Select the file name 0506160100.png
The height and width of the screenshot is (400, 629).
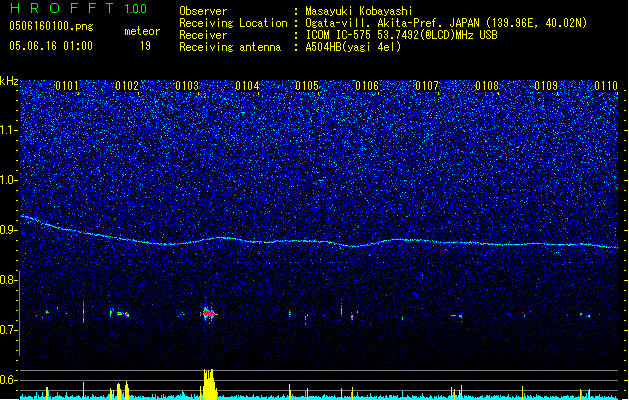coord(51,26)
